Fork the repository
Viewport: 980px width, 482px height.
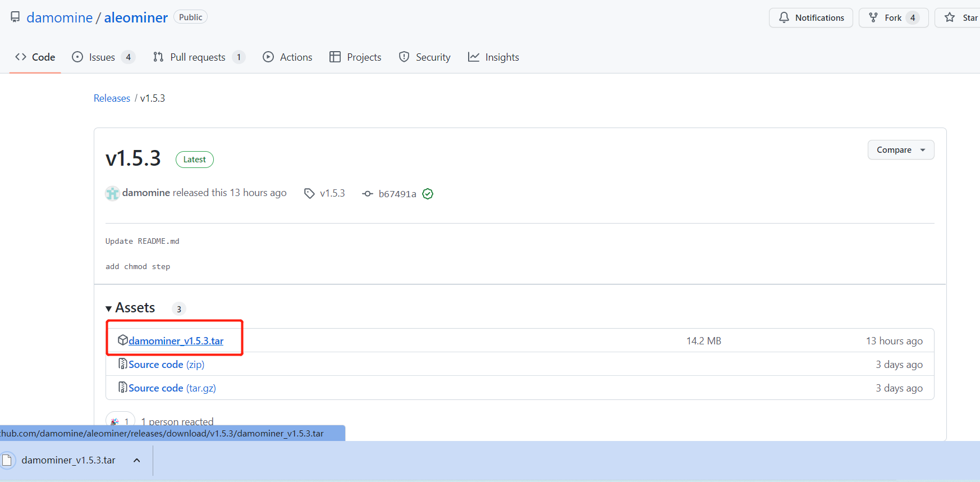pos(893,17)
